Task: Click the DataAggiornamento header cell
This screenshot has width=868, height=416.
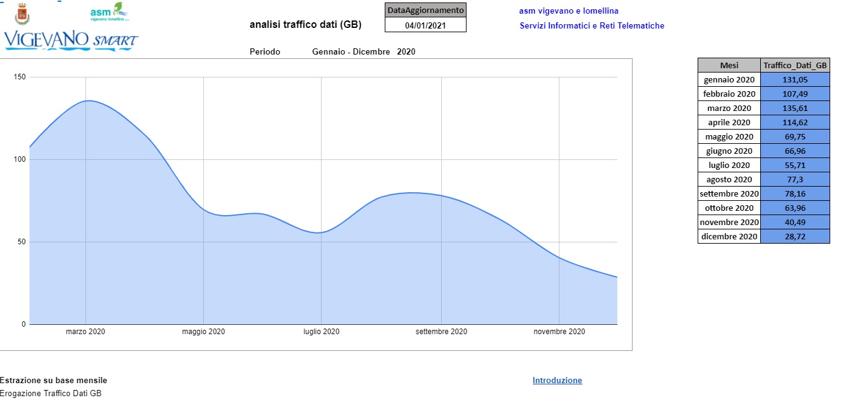Action: [425, 11]
